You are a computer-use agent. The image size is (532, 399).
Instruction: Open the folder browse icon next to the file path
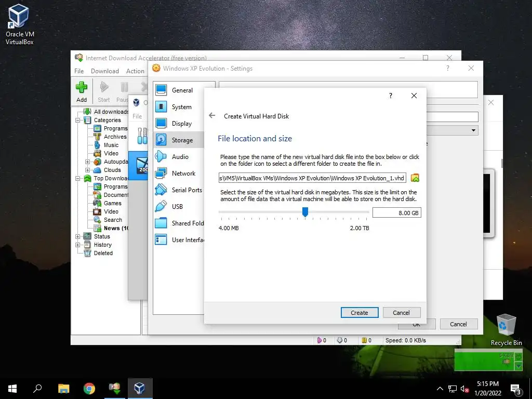(415, 178)
